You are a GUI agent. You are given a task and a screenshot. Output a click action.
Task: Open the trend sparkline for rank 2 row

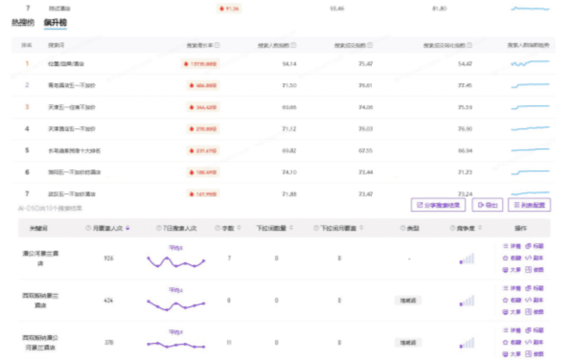pos(530,85)
